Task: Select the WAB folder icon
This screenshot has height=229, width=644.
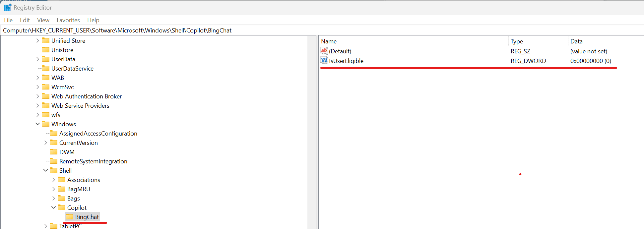Action: click(x=46, y=78)
